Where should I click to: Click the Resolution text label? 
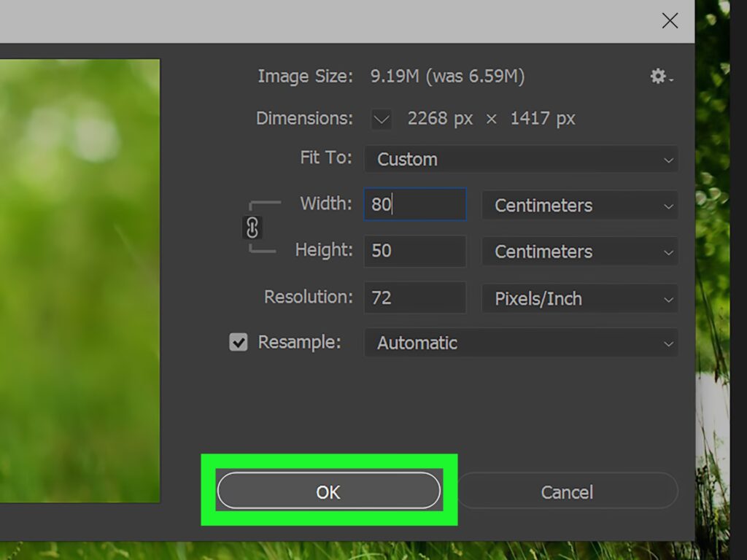308,297
